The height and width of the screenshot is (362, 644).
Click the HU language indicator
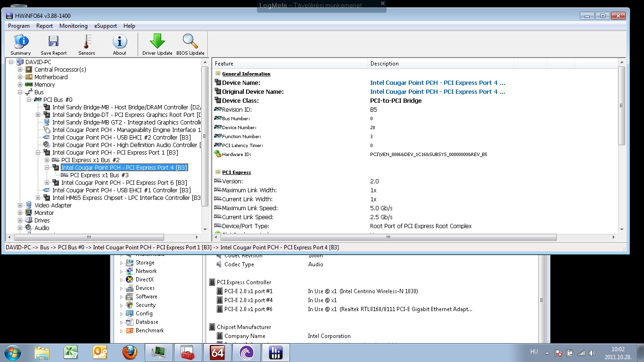534,352
